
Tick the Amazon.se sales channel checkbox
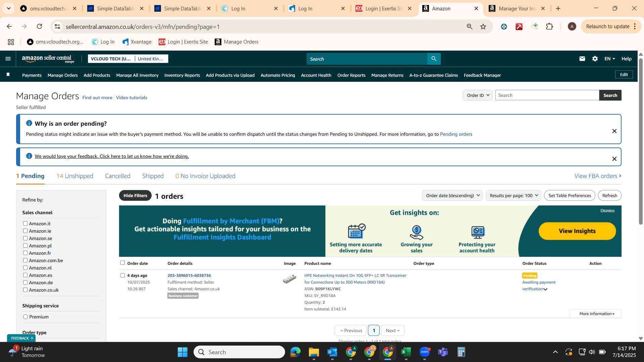pos(25,238)
